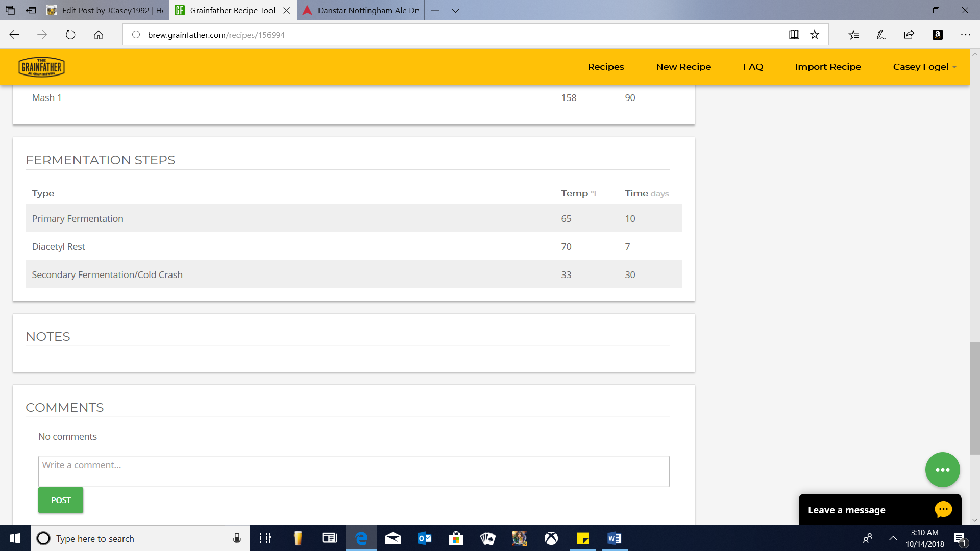Show tabs you've set aside icon
This screenshot has width=980, height=551.
10,10
